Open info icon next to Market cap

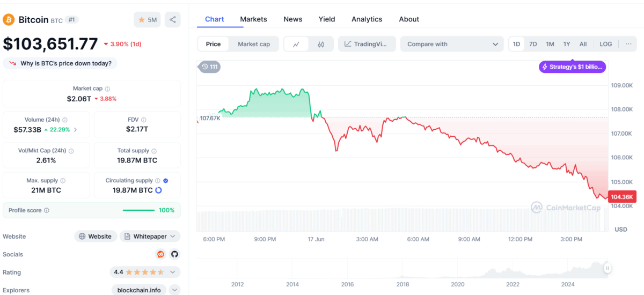tap(107, 88)
